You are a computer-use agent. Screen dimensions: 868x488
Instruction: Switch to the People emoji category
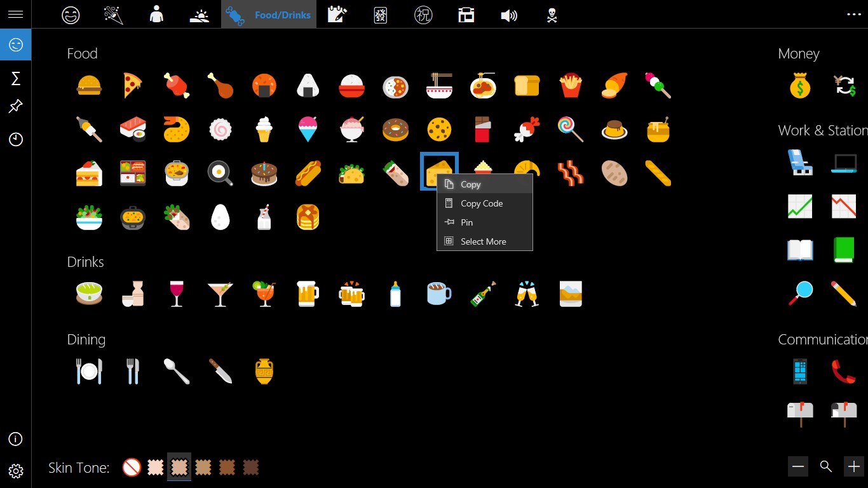point(156,15)
